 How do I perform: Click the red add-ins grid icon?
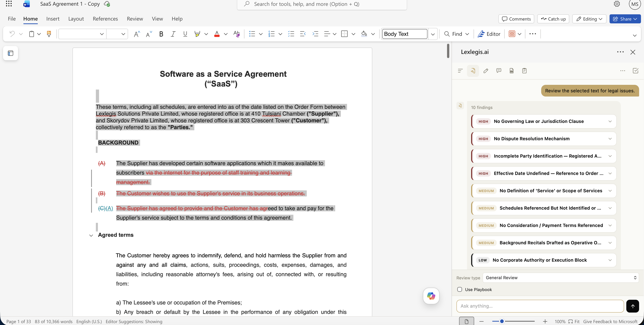pyautogui.click(x=512, y=34)
